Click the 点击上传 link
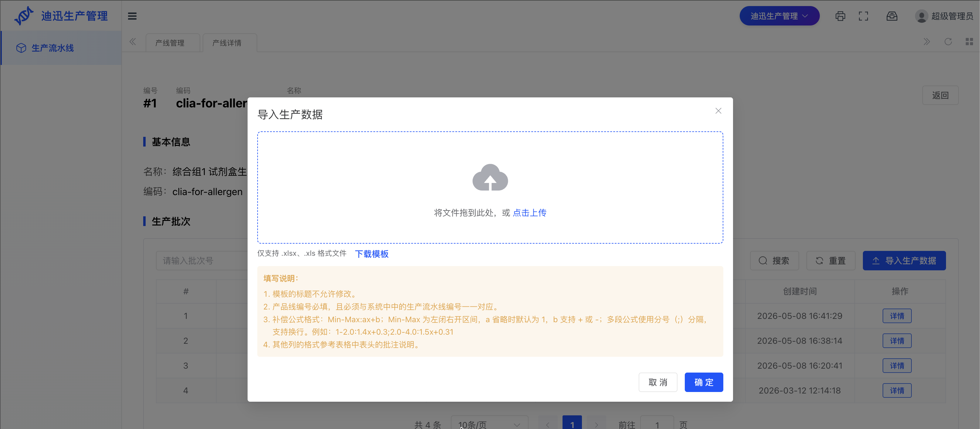The image size is (980, 429). (529, 213)
